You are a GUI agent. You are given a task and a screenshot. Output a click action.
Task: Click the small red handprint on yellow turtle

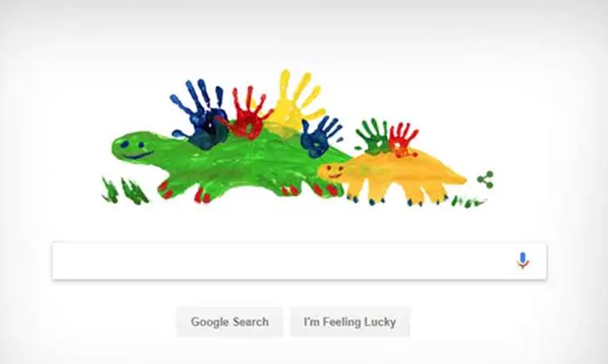[x=403, y=140]
